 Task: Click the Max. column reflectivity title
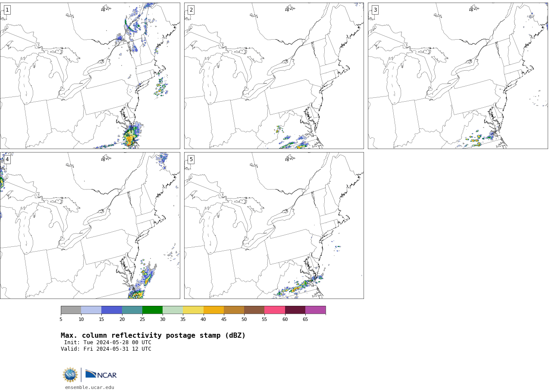[153, 336]
